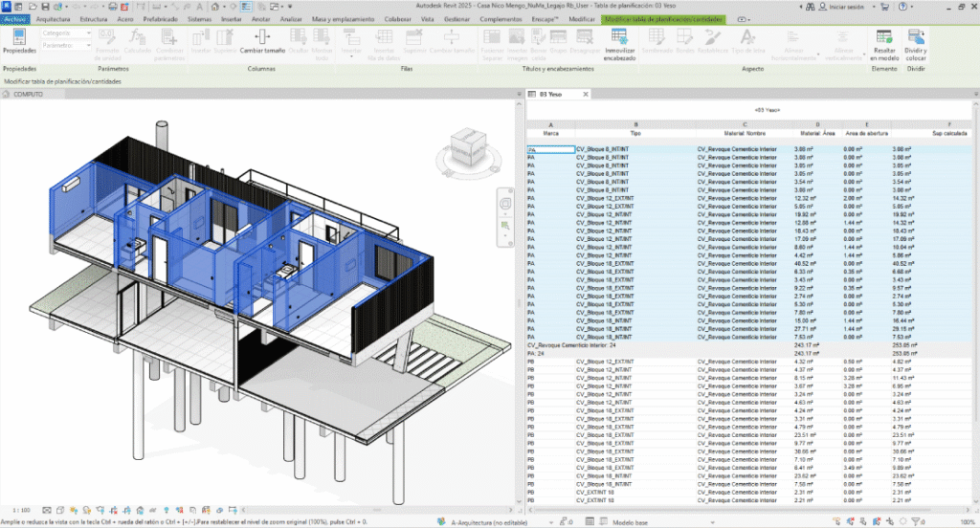Screen dimensions: 980x528
Task: Switch to the Enscape ribbon tab
Action: pos(545,19)
